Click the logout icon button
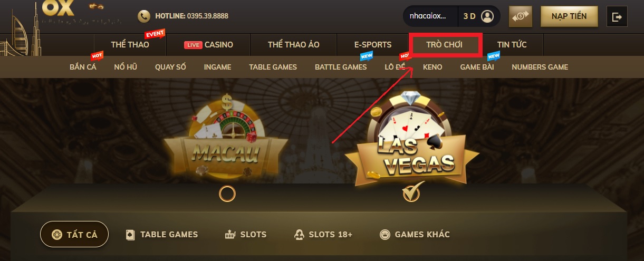This screenshot has height=261, width=644. (617, 16)
